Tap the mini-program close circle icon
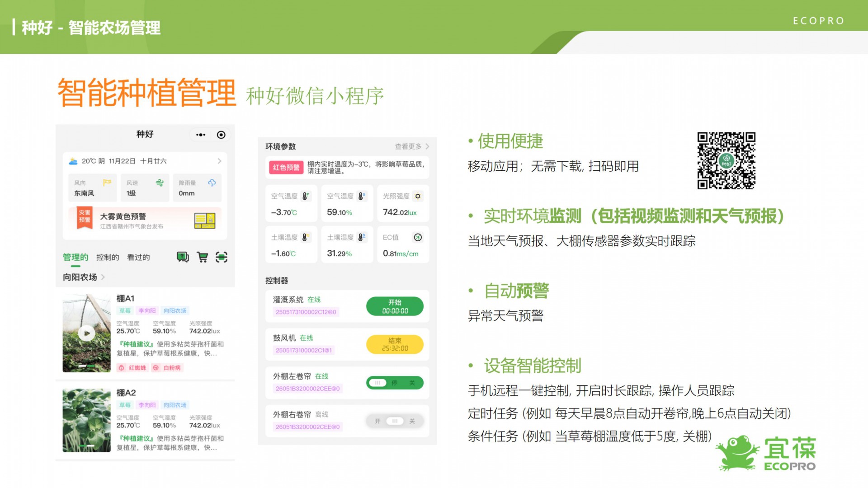The height and width of the screenshot is (488, 868). point(221,135)
